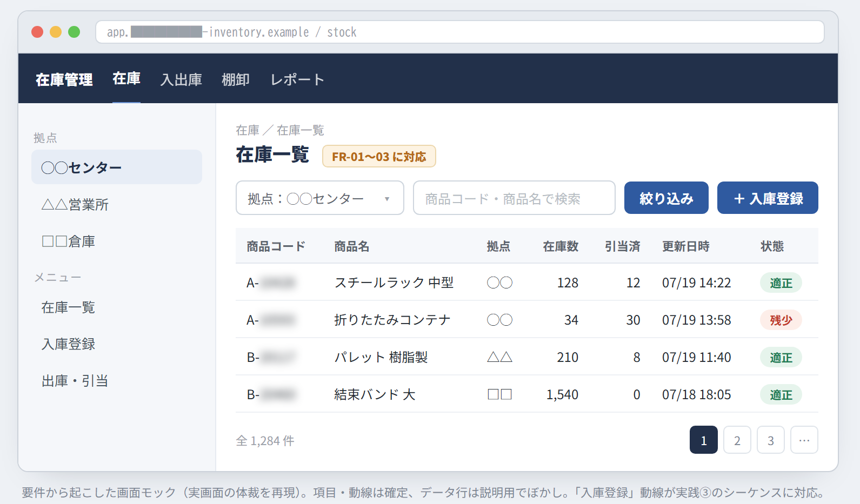Click the ＋ 入庫登録 button
This screenshot has height=504, width=860.
click(768, 198)
